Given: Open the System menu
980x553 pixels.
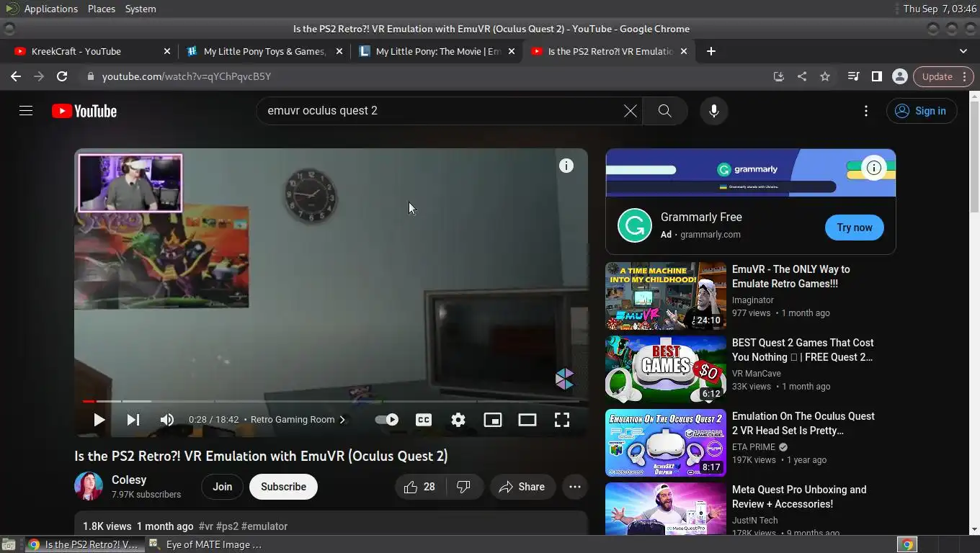Looking at the screenshot, I should [x=141, y=9].
